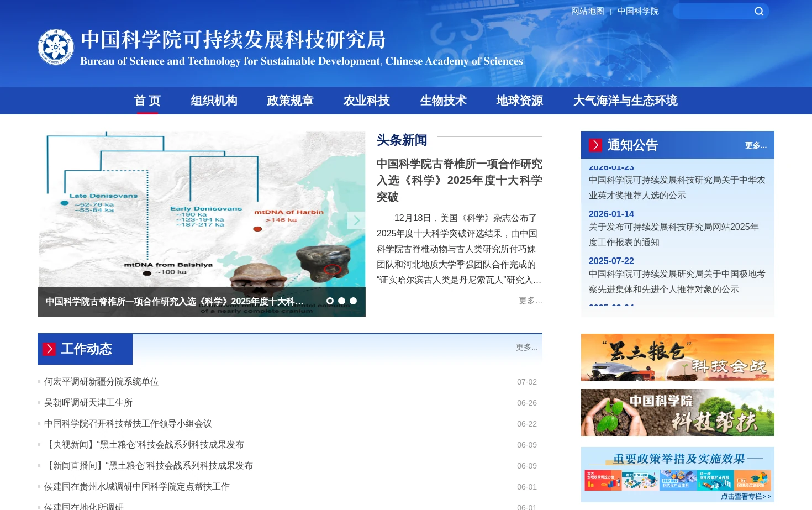This screenshot has width=812, height=510.
Task: Open news 侯建国在贵州水城调研
Action: pos(137,487)
